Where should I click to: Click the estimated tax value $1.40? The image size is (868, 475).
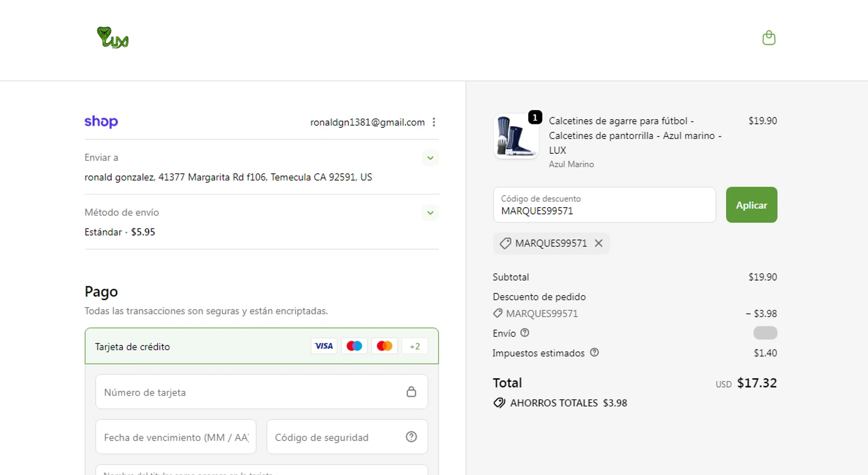pyautogui.click(x=765, y=353)
